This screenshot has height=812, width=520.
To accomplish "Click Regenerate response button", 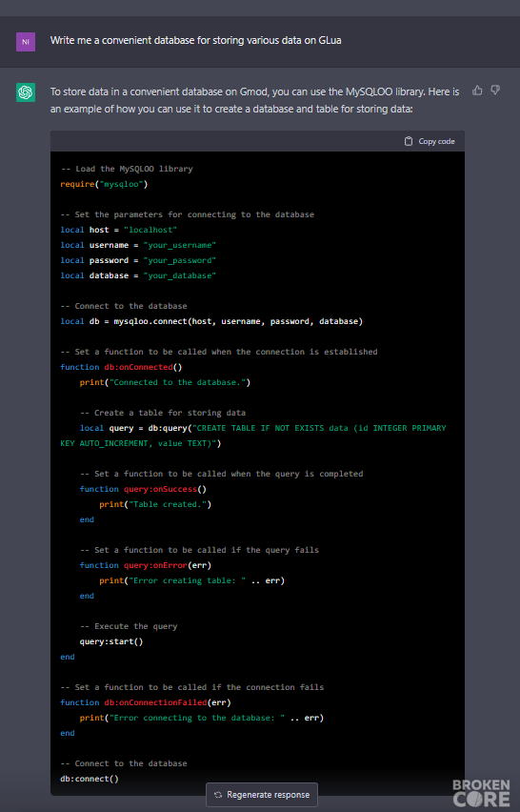I will (x=262, y=795).
